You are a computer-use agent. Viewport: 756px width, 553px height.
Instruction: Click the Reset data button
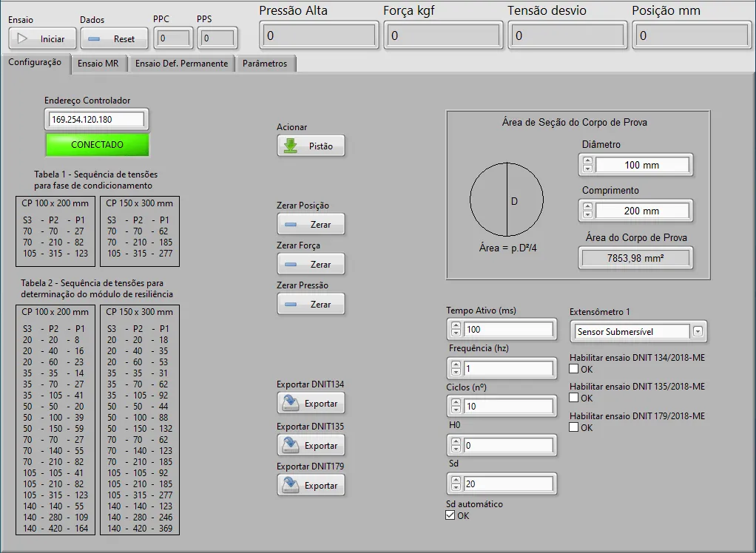click(114, 38)
